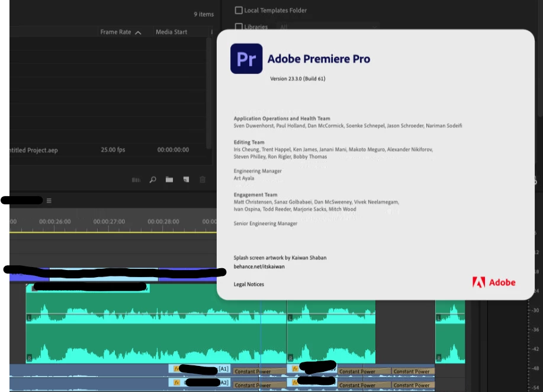Image resolution: width=543 pixels, height=392 pixels.
Task: Select the 'titled Project.aep' project item
Action: pos(34,150)
